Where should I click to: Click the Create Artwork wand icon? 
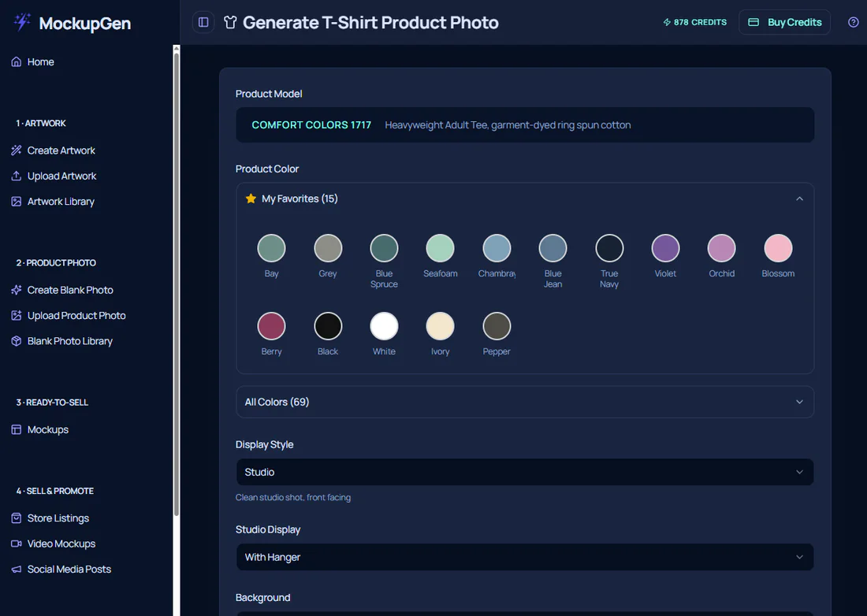click(17, 150)
